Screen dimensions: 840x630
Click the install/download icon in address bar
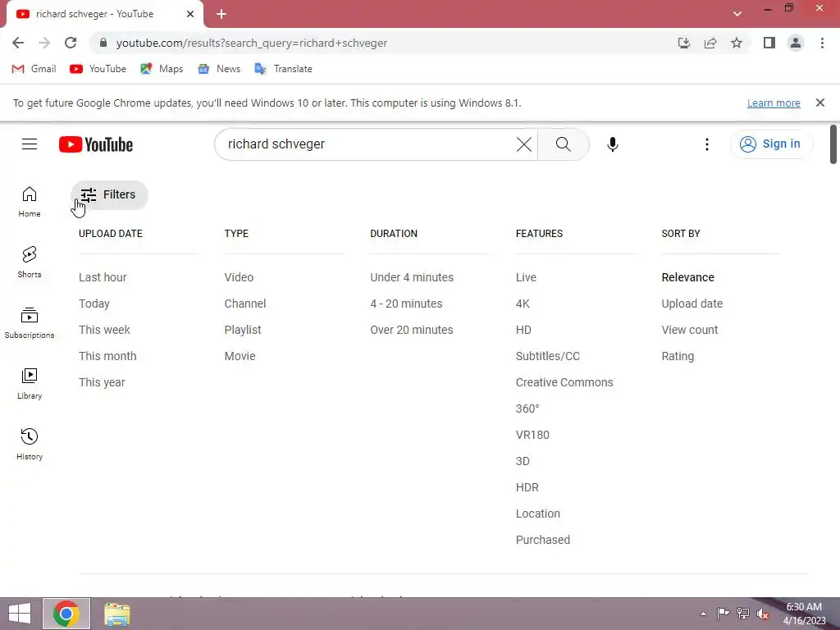(683, 43)
